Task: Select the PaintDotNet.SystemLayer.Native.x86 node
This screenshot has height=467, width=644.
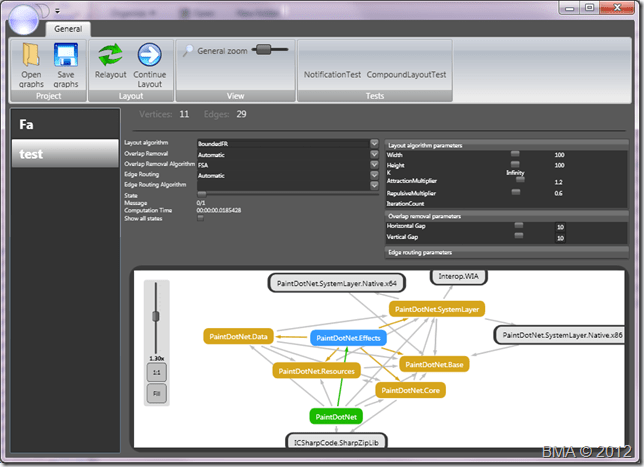Action: [x=559, y=335]
